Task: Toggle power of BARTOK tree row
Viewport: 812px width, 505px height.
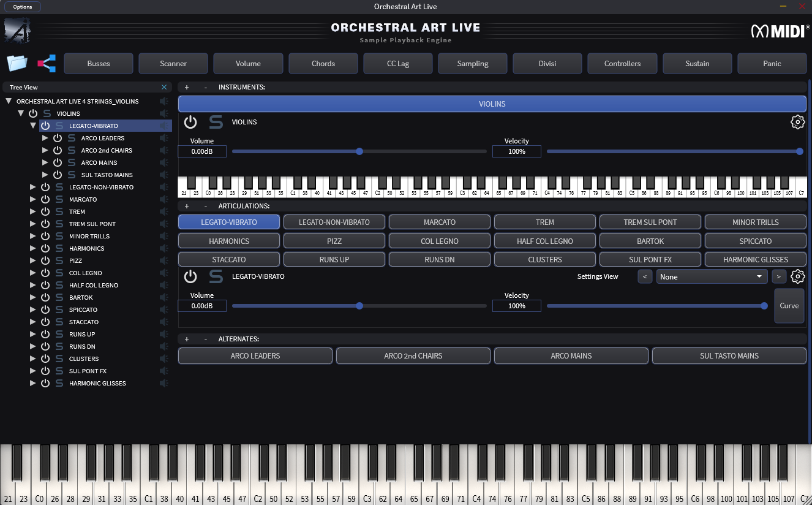Action: pyautogui.click(x=45, y=297)
